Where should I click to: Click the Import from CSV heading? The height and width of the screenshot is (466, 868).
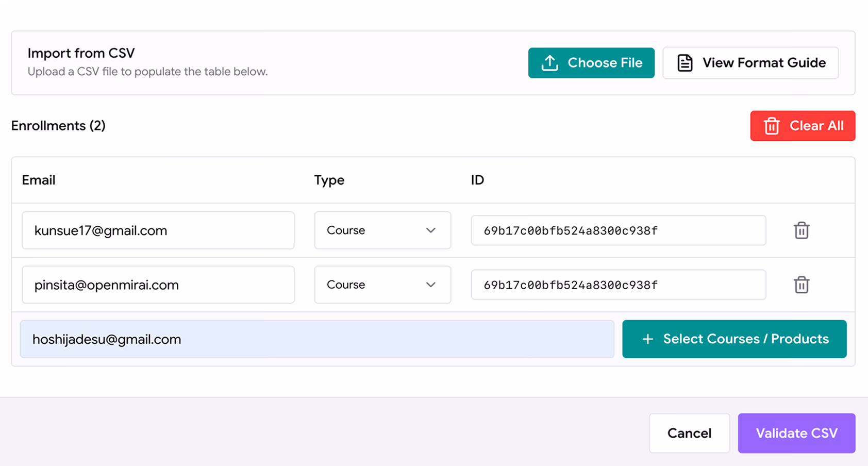(81, 53)
